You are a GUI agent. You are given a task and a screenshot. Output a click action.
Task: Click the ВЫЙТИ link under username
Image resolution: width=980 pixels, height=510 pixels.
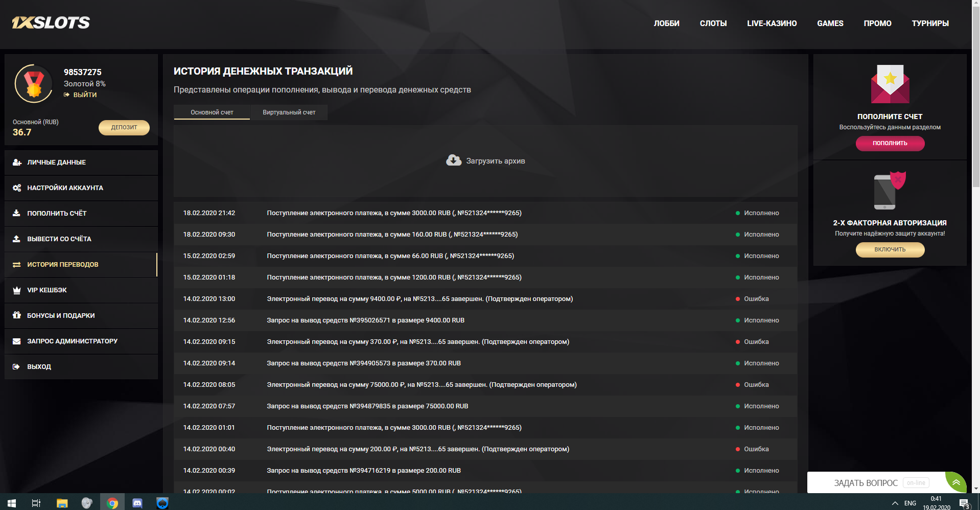pyautogui.click(x=84, y=95)
